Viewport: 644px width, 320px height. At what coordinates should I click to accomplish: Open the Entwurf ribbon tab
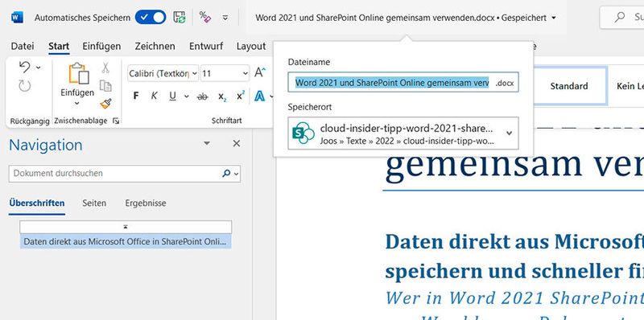205,47
